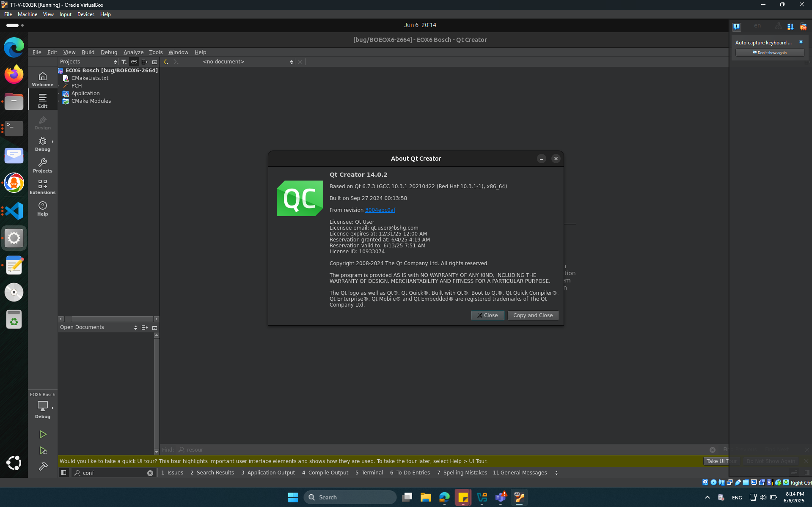Open the Analyze menu

[x=133, y=52]
